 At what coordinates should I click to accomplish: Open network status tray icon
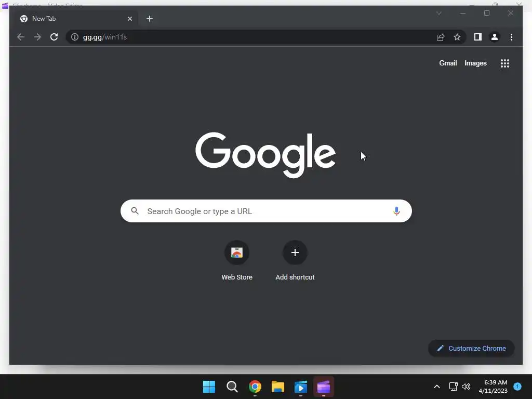click(453, 387)
